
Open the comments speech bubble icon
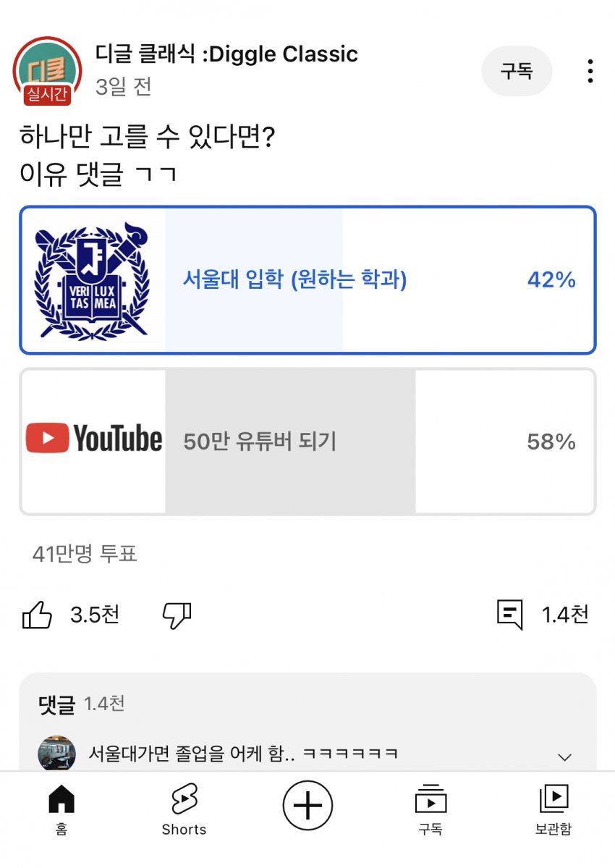tap(509, 615)
